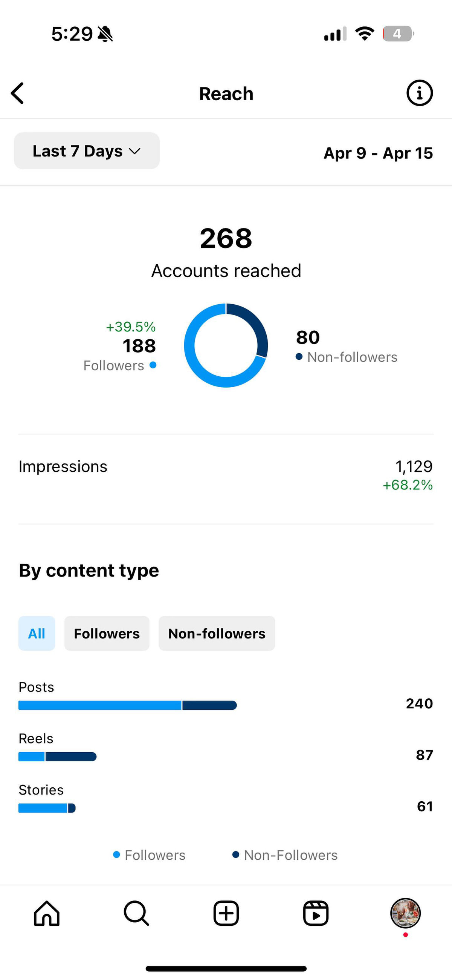This screenshot has width=452, height=980.
Task: Open the Home feed icon
Action: tap(47, 913)
